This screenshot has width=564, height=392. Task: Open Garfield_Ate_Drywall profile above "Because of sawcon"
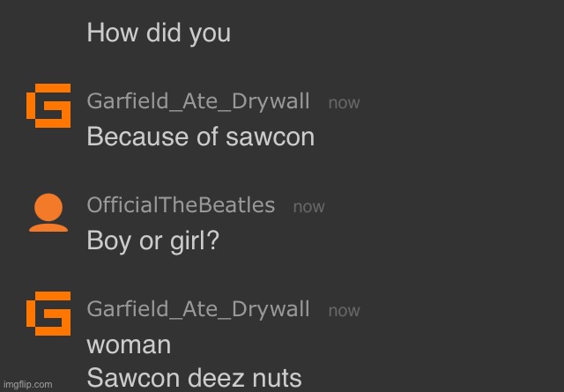(x=197, y=101)
